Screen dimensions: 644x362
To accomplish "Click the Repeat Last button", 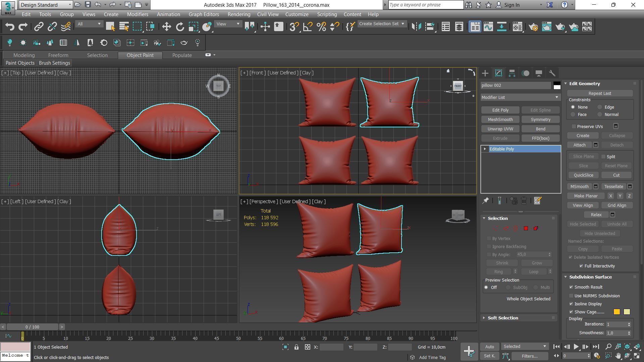I will [600, 94].
